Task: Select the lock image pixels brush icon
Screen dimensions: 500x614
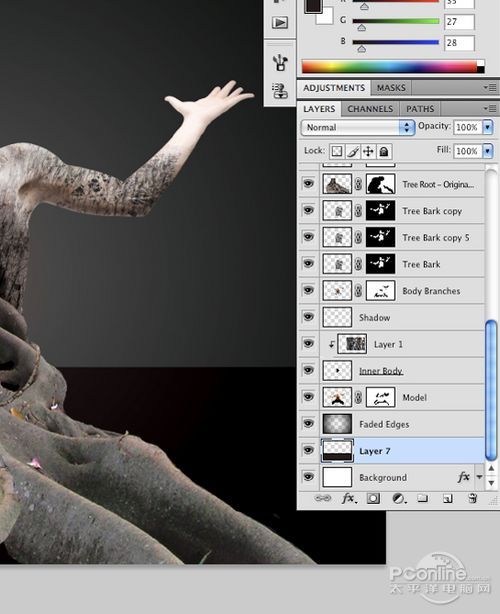Action: (x=353, y=151)
